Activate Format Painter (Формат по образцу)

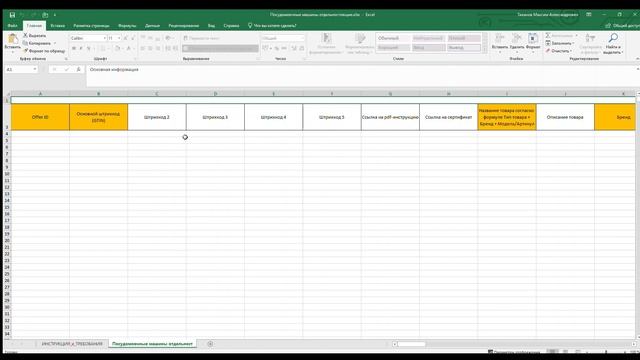tap(44, 51)
